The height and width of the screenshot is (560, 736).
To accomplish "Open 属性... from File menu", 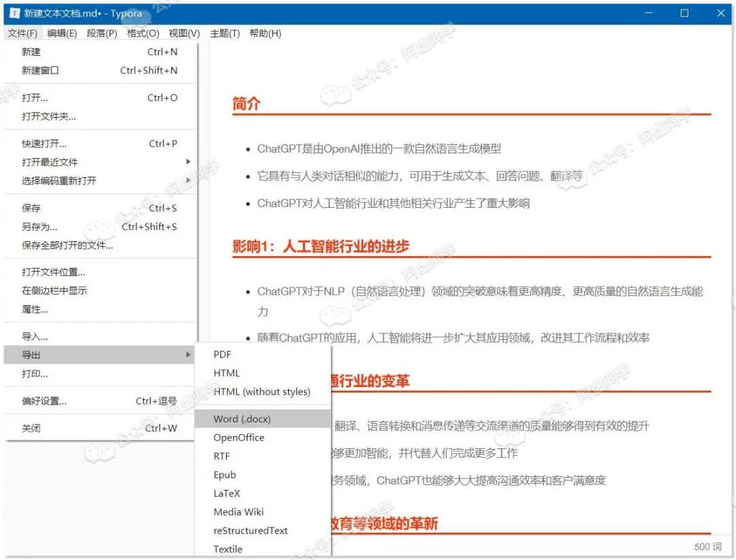I will (x=99, y=309).
